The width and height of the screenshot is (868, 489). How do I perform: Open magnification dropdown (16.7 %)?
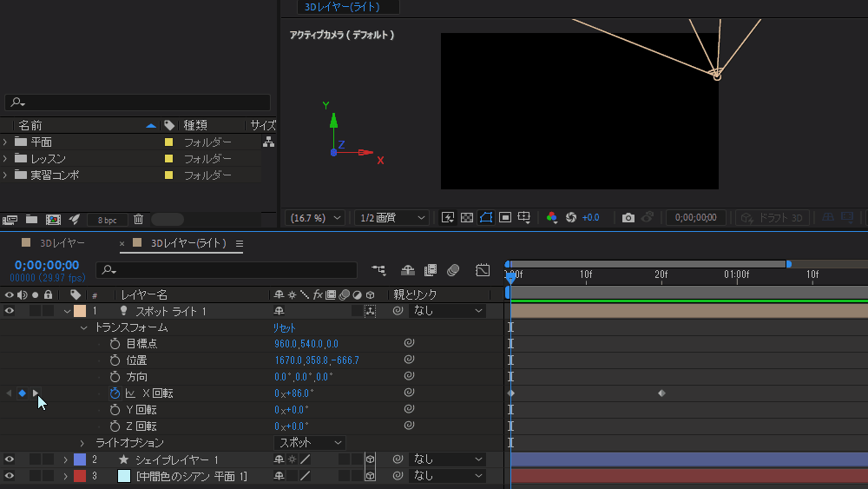(314, 218)
